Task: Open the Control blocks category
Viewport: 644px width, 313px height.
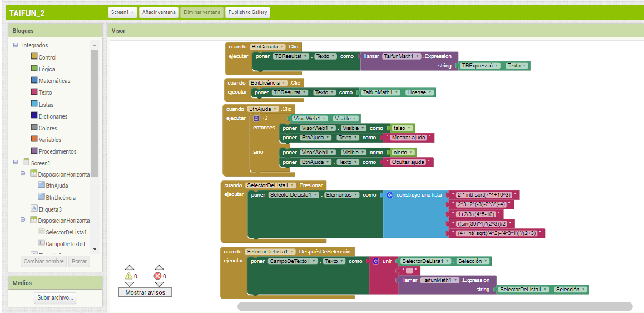Action: click(x=47, y=57)
